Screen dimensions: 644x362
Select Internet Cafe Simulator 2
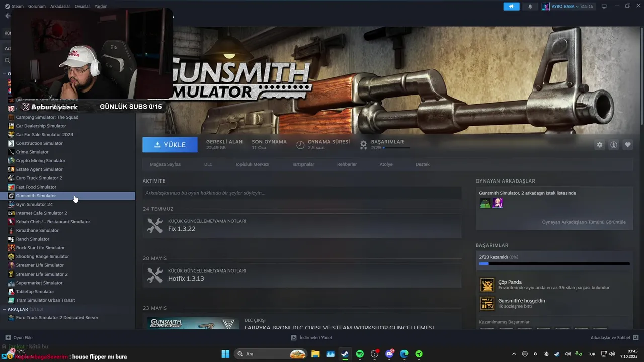[x=41, y=213]
